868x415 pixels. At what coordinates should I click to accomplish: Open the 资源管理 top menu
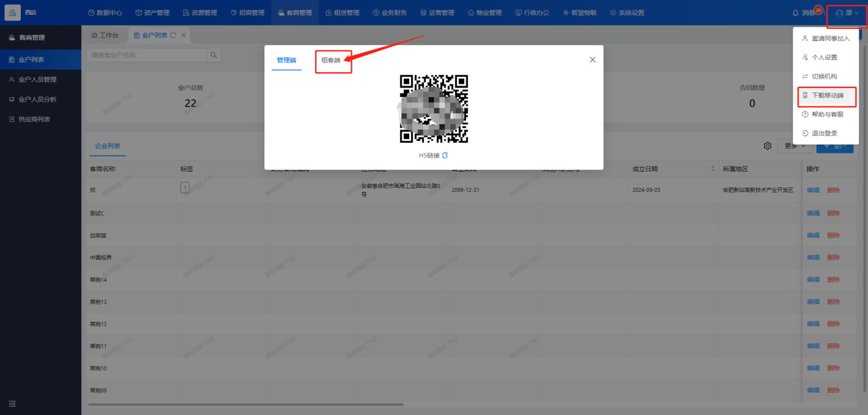pos(200,13)
